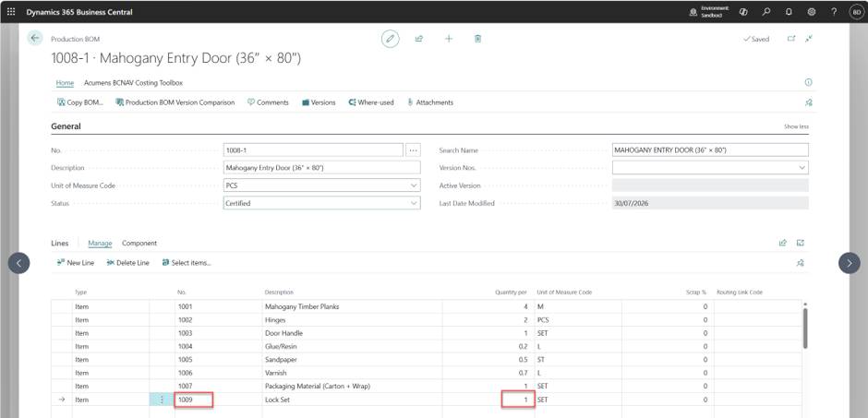Click the No. cell with 1001

218,306
